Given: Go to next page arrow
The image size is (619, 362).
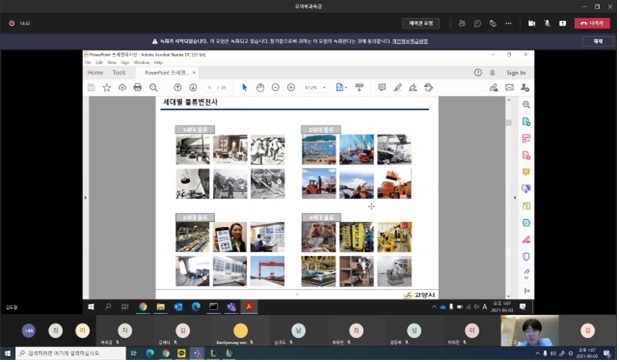Looking at the screenshot, I should tap(193, 87).
